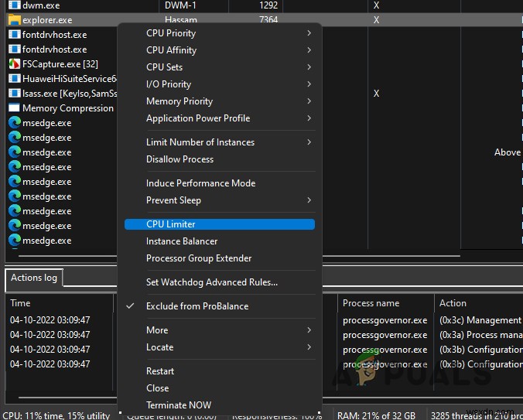The width and height of the screenshot is (523, 420).
Task: Click the dwm.exe process icon
Action: pos(15,5)
